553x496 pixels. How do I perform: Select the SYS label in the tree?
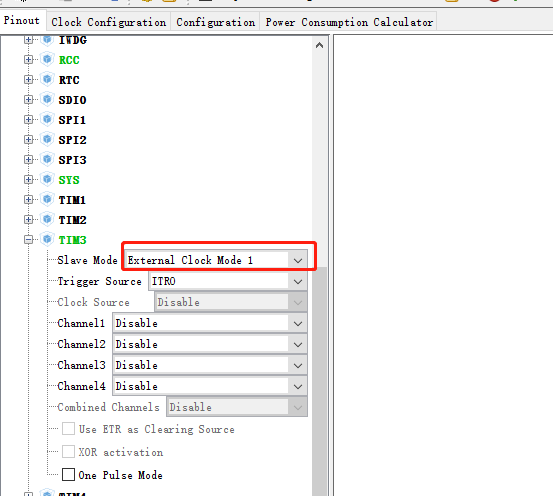[69, 180]
